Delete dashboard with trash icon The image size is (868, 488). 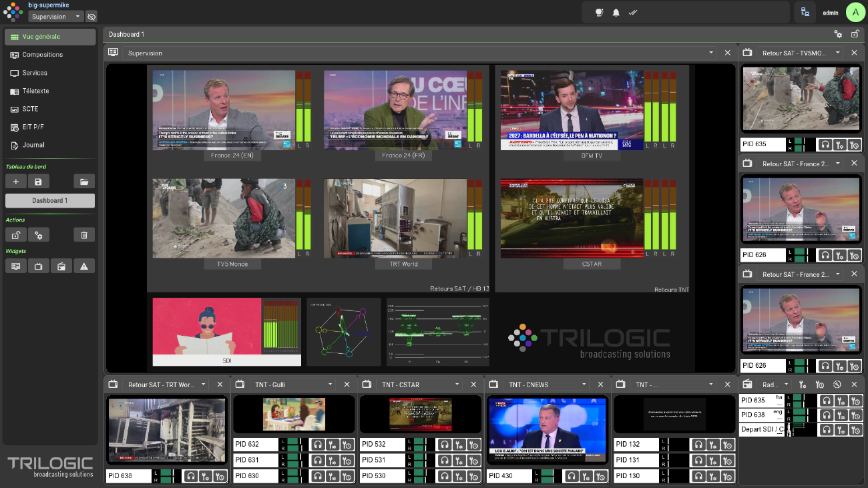coord(84,235)
